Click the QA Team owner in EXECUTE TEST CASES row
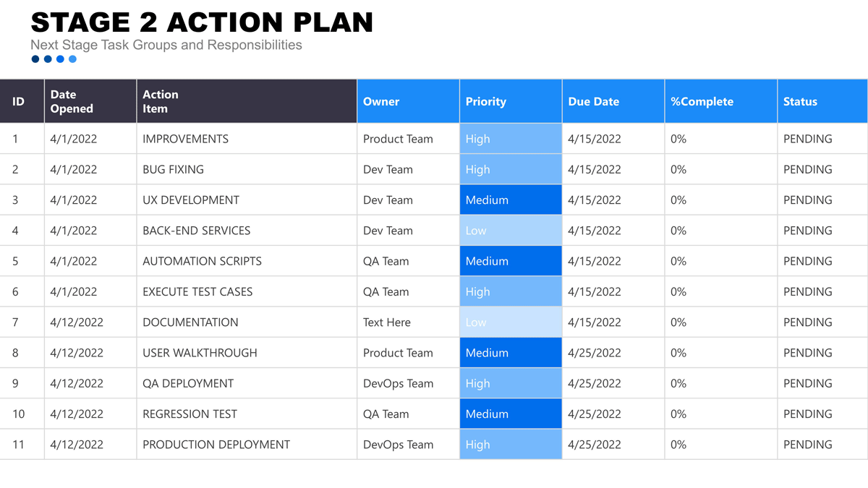Screen dimensions: 868x488 click(386, 291)
